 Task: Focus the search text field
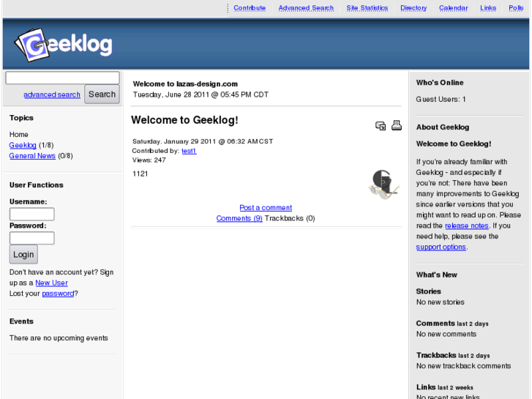[x=62, y=78]
